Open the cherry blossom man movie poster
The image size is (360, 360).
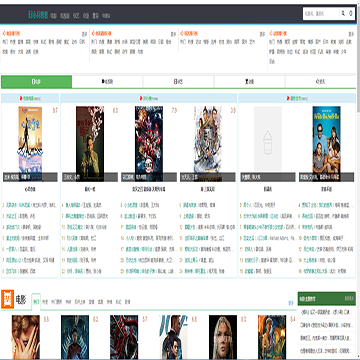[x=90, y=144]
